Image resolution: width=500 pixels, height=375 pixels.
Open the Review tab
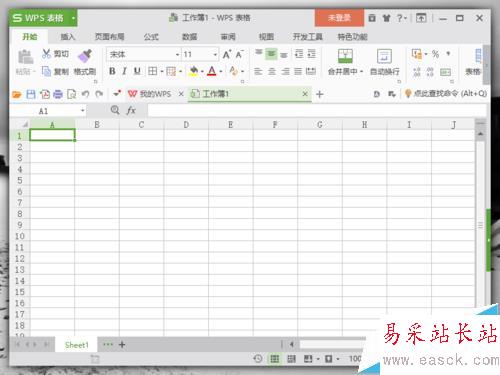coord(228,37)
